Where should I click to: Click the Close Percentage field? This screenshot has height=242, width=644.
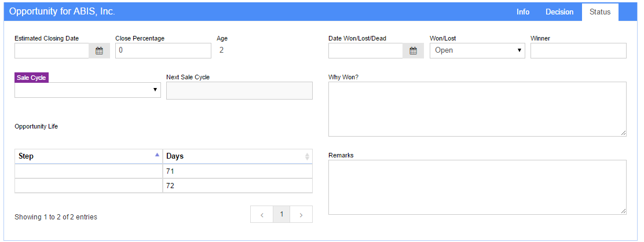163,51
